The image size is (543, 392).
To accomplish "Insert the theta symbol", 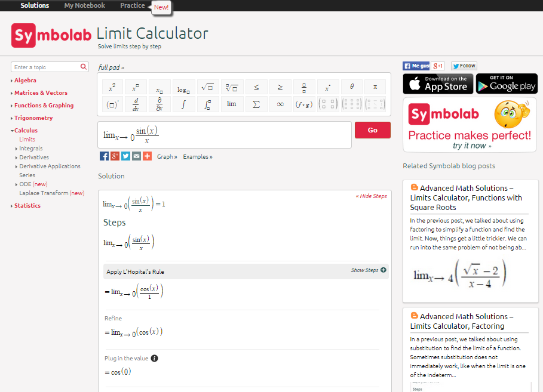I will click(x=351, y=87).
